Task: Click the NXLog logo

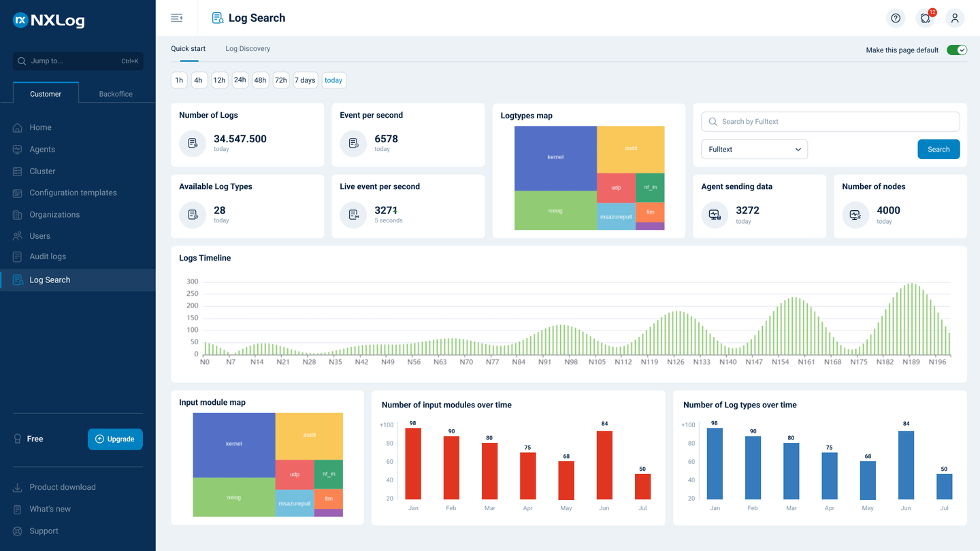Action: [48, 20]
